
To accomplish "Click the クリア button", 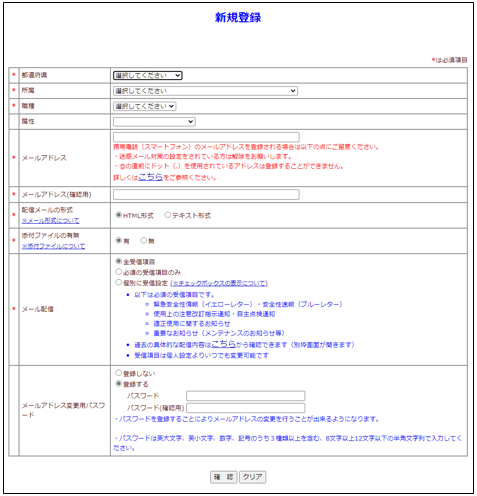I will (x=252, y=477).
